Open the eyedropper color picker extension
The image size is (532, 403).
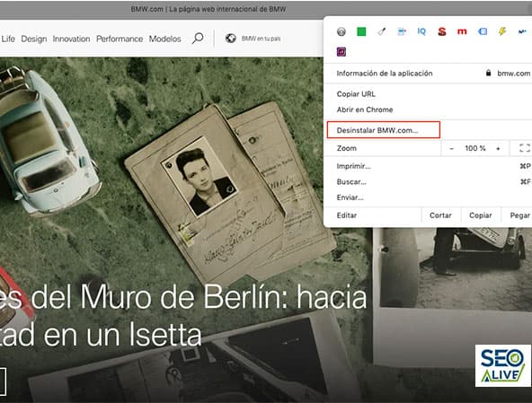(382, 31)
